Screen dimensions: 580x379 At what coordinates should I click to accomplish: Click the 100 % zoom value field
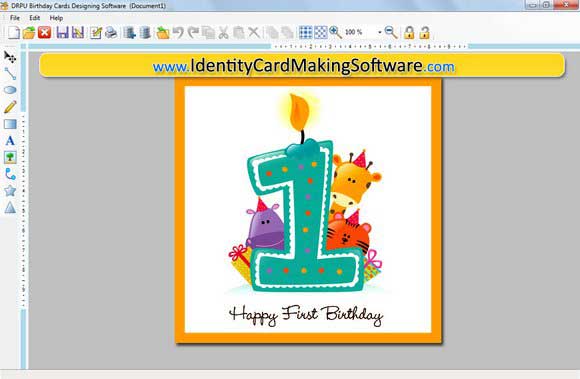(x=360, y=33)
